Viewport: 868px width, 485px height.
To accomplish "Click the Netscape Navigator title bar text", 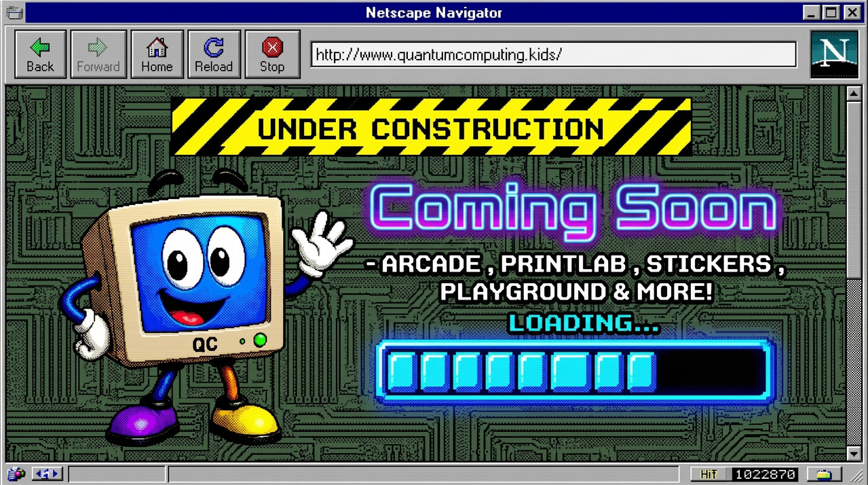I will 434,12.
